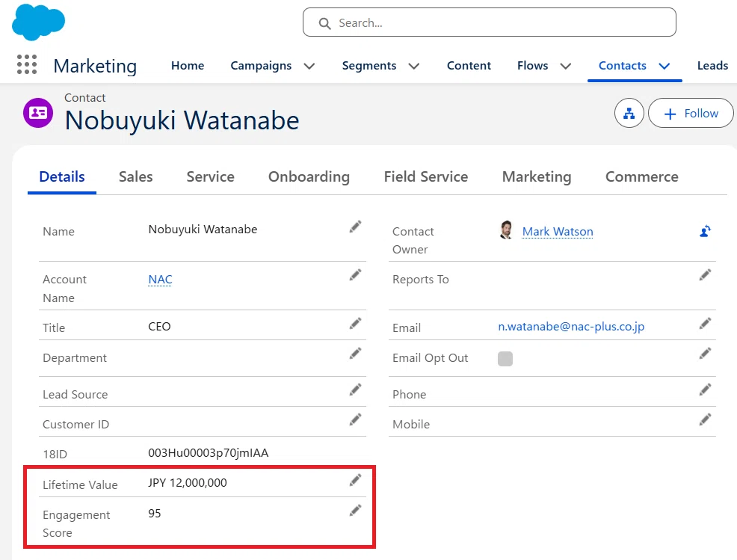This screenshot has height=560, width=737.
Task: Expand the Segments nav dropdown chevron
Action: coord(413,67)
